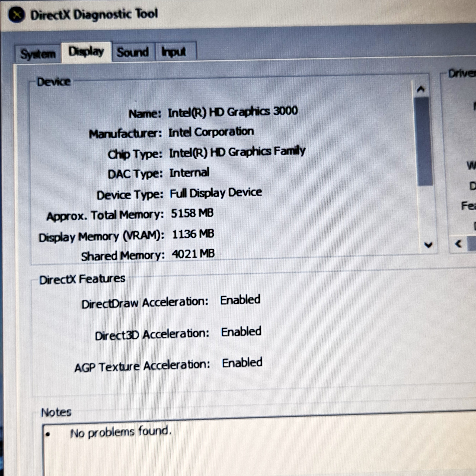This screenshot has width=476, height=476.
Task: Select the 1136 MB VRAM value
Action: click(193, 234)
